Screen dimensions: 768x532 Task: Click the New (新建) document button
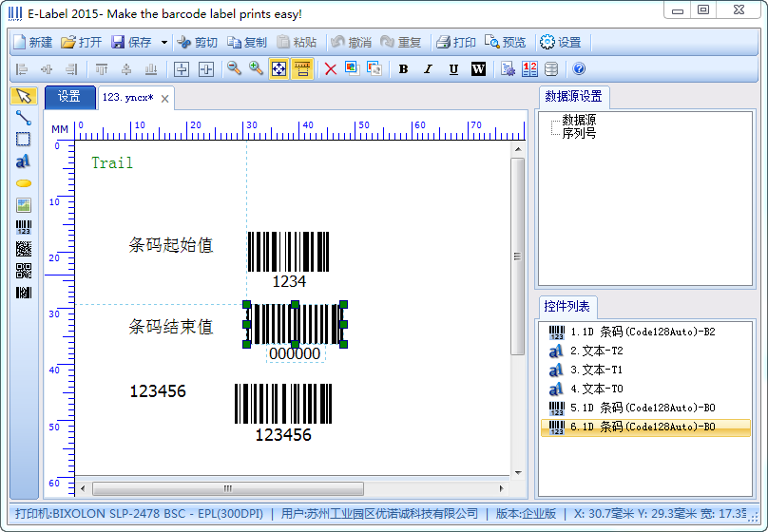pos(32,43)
